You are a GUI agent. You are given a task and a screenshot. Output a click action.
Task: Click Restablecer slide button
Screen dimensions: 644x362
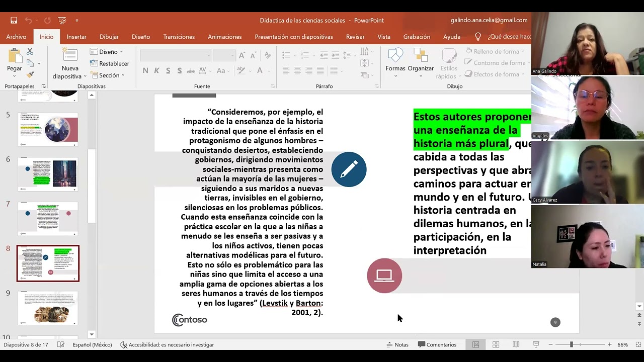click(x=109, y=63)
